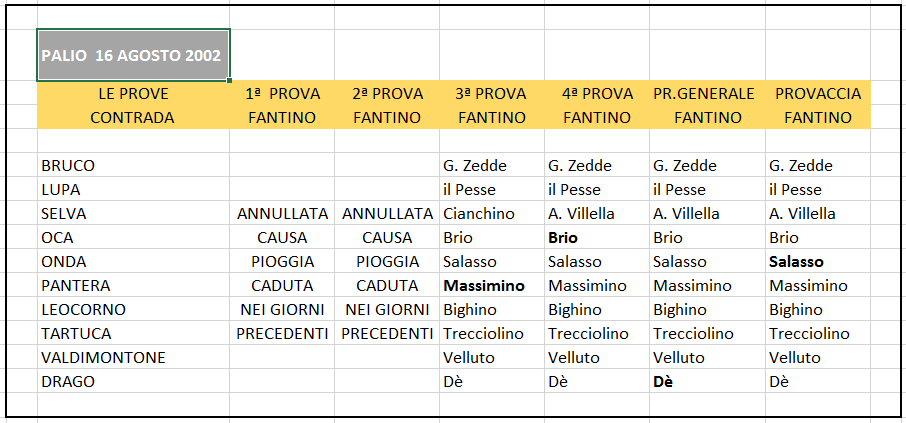The width and height of the screenshot is (906, 423).
Task: Select the 1ª PROVA header cell
Action: click(282, 93)
